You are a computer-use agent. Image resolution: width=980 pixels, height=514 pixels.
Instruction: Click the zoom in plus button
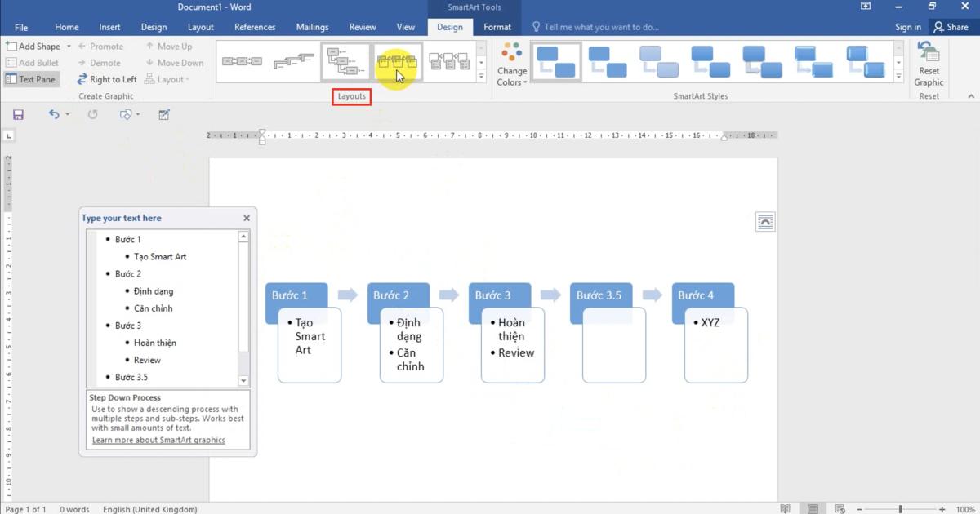tap(942, 509)
